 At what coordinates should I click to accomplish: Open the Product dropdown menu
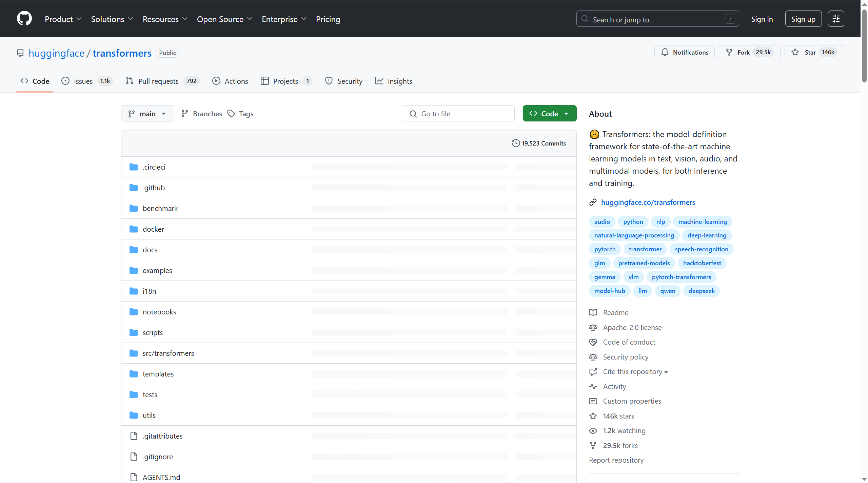(63, 19)
